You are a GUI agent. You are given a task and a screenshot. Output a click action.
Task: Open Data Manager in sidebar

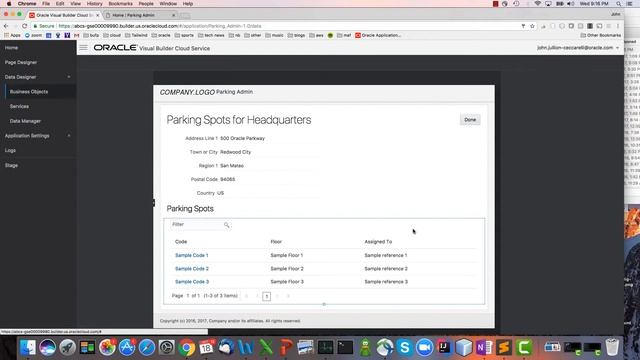(x=25, y=121)
